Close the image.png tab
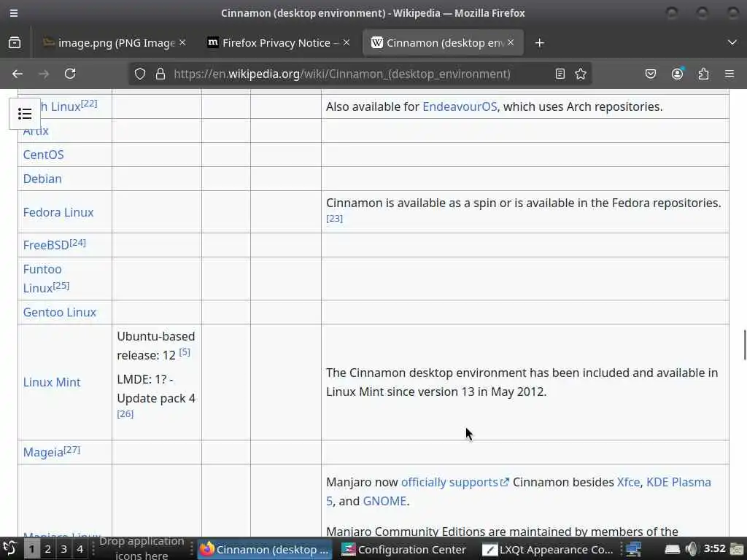This screenshot has height=560, width=747. coord(182,42)
